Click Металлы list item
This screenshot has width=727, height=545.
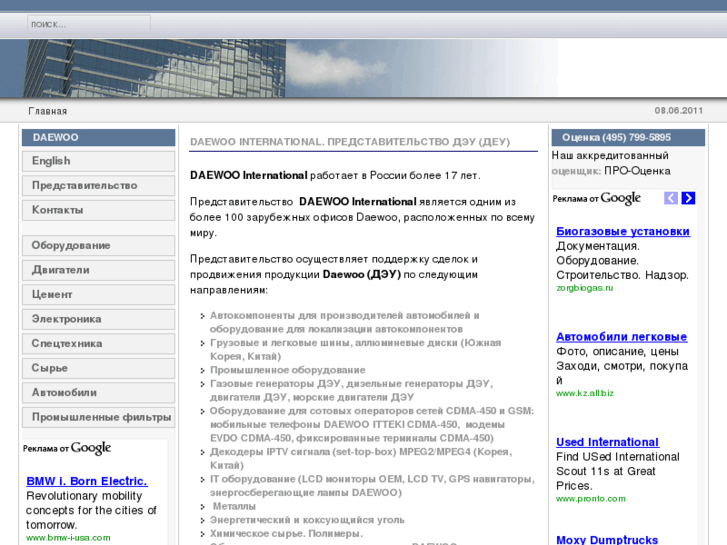(x=234, y=507)
